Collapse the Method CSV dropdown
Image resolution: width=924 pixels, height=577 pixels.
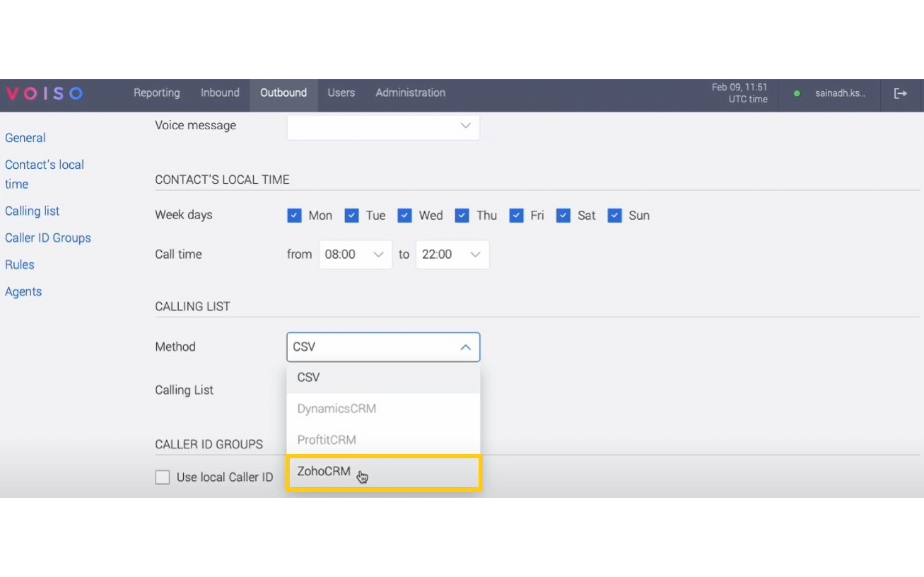[383, 347]
